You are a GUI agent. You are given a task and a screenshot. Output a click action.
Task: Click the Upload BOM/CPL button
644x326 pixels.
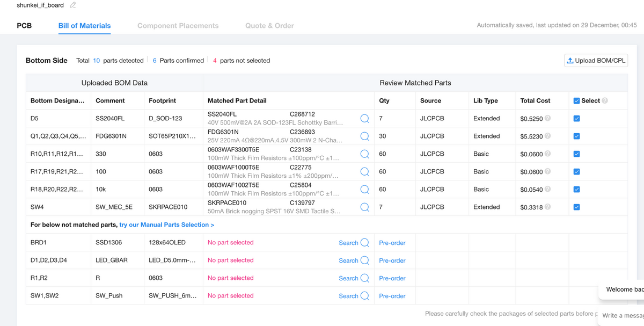tap(596, 61)
